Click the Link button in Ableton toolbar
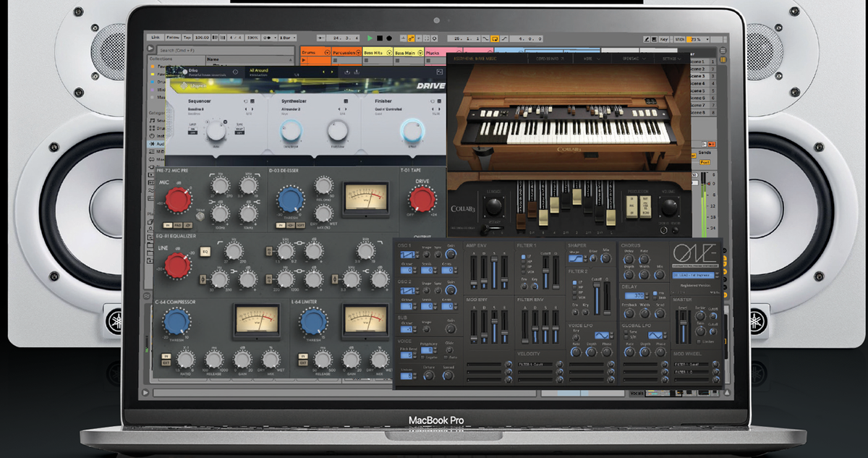The width and height of the screenshot is (868, 458). [155, 38]
